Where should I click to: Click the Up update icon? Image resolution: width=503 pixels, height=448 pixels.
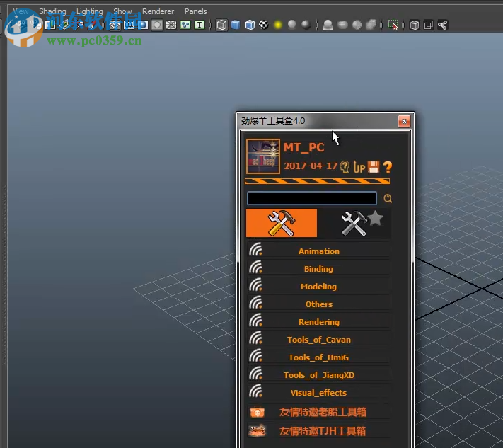coord(359,167)
